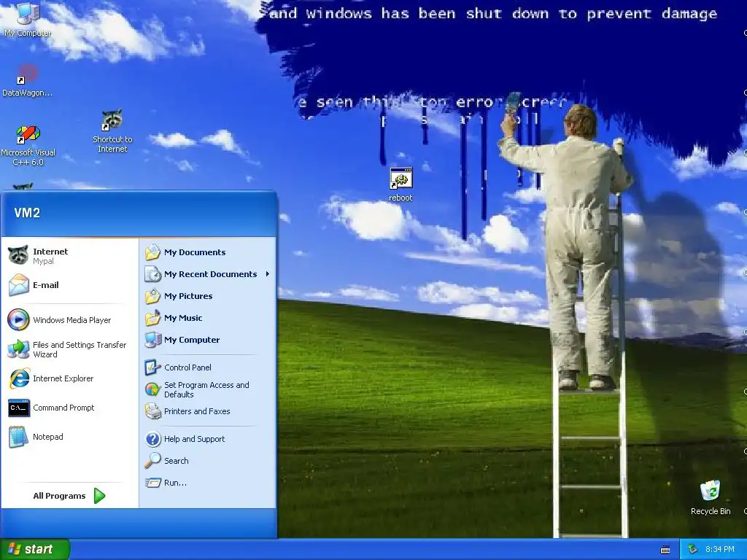Open Help and Support
This screenshot has height=560, width=747.
click(208, 439)
